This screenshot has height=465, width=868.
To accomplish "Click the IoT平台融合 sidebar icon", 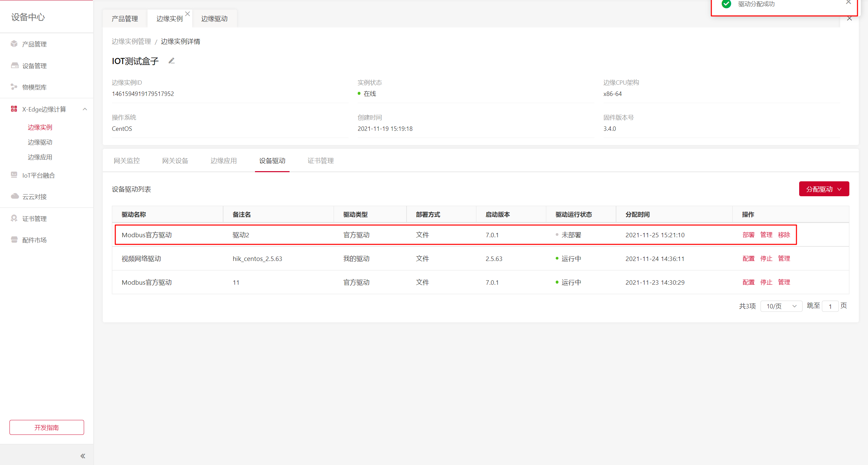I will pyautogui.click(x=14, y=175).
